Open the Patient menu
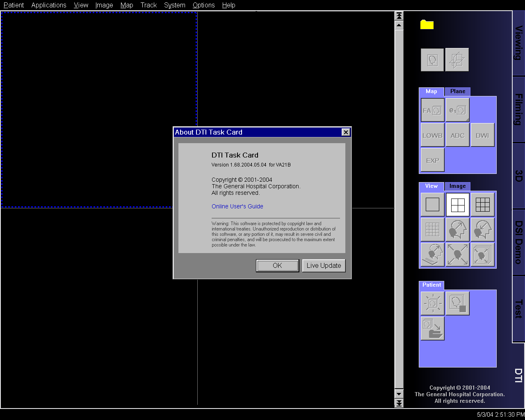The width and height of the screenshot is (525, 420). click(14, 5)
